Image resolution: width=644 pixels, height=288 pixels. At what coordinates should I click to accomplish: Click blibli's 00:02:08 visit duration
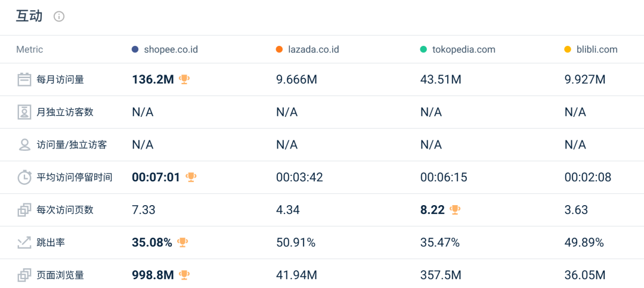click(x=588, y=177)
